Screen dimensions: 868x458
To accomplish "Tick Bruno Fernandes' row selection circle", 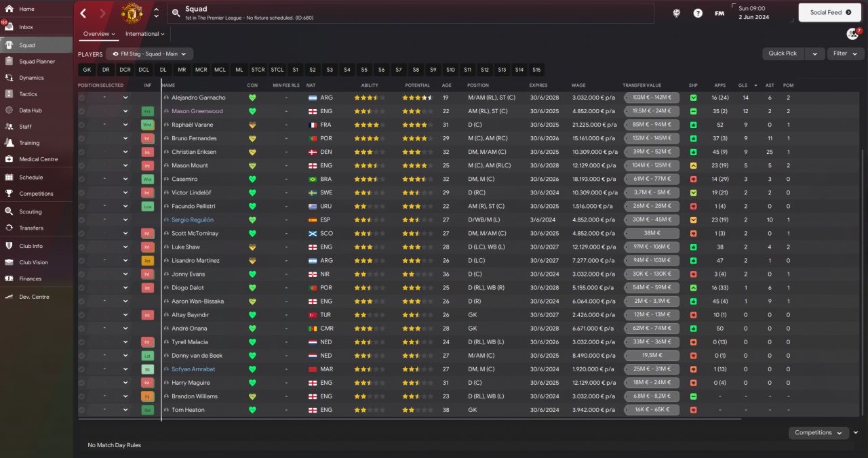I will pyautogui.click(x=82, y=138).
